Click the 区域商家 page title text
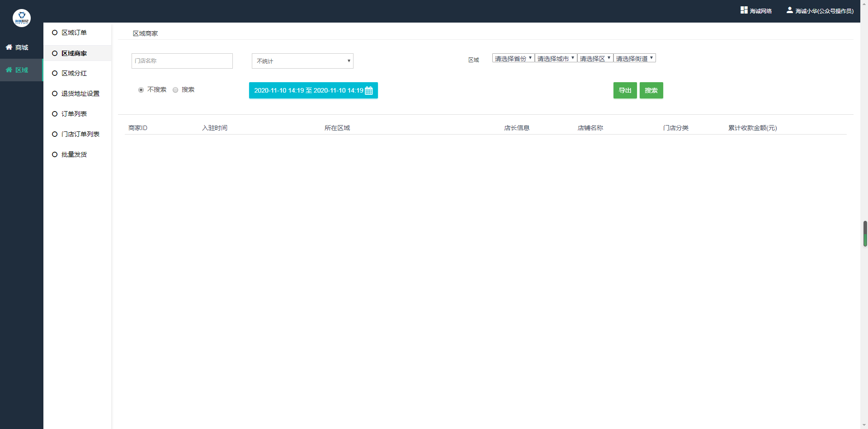This screenshot has width=868, height=429. pos(145,33)
